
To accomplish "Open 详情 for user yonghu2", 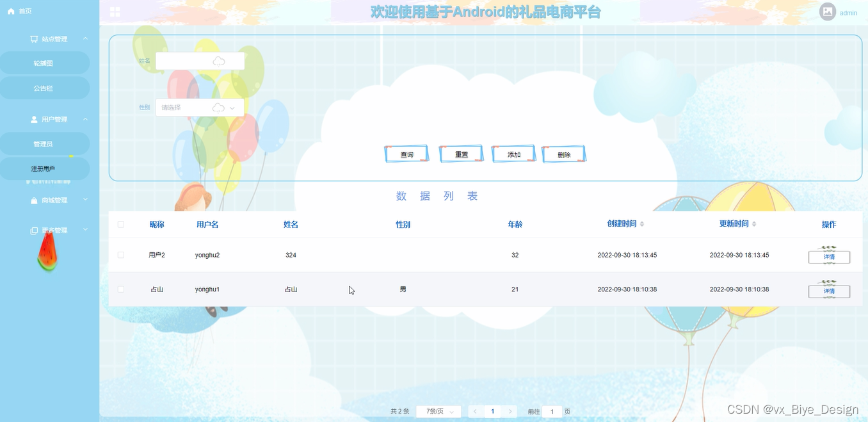I will pyautogui.click(x=829, y=257).
